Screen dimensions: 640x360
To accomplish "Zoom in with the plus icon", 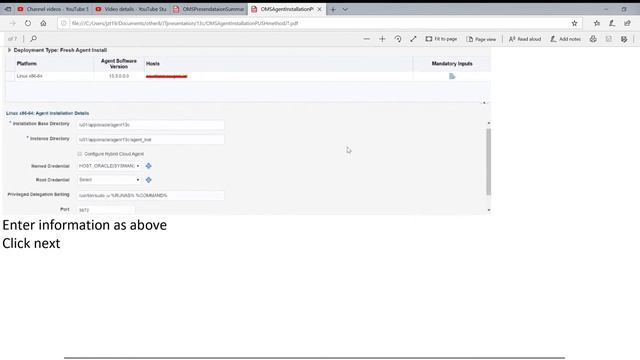I will pos(382,39).
